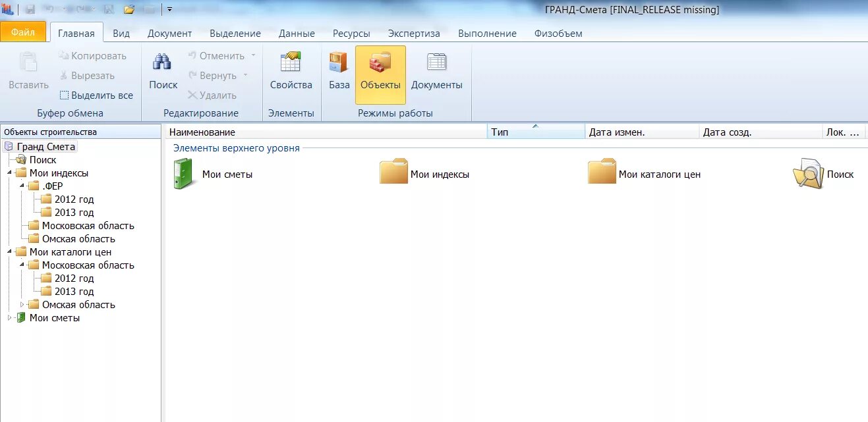868x422 pixels.
Task: Select Мои индексы folder in tree
Action: (59, 173)
